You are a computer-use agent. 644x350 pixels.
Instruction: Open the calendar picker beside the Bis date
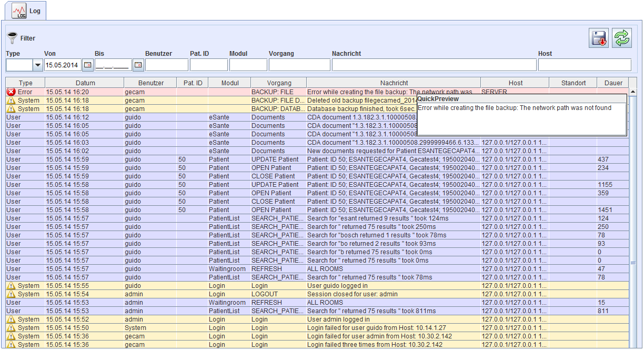tap(138, 65)
